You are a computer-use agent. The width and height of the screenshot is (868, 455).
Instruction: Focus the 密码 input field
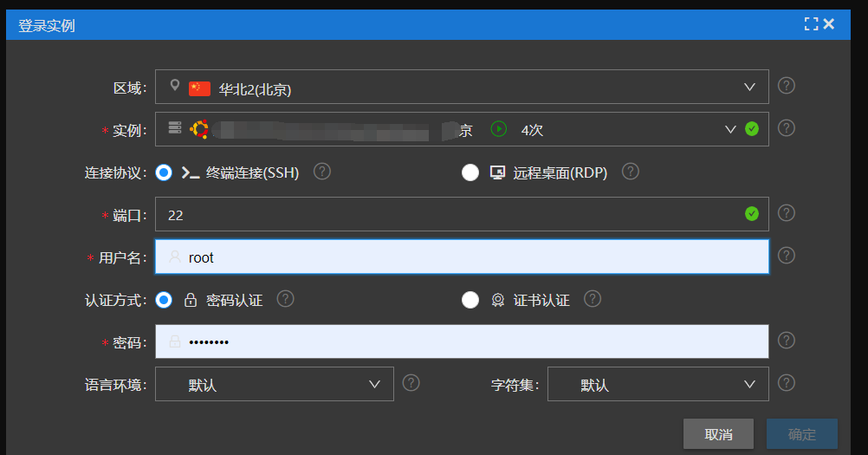[462, 341]
